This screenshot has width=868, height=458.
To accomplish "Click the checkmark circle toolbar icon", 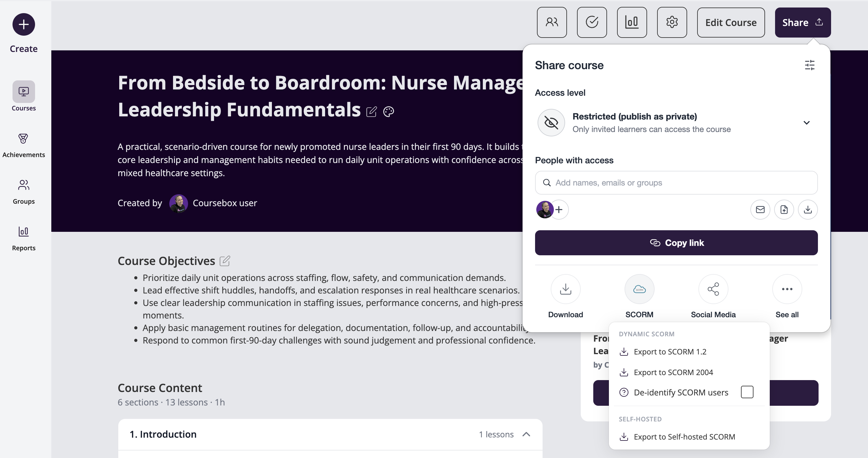I will (592, 22).
